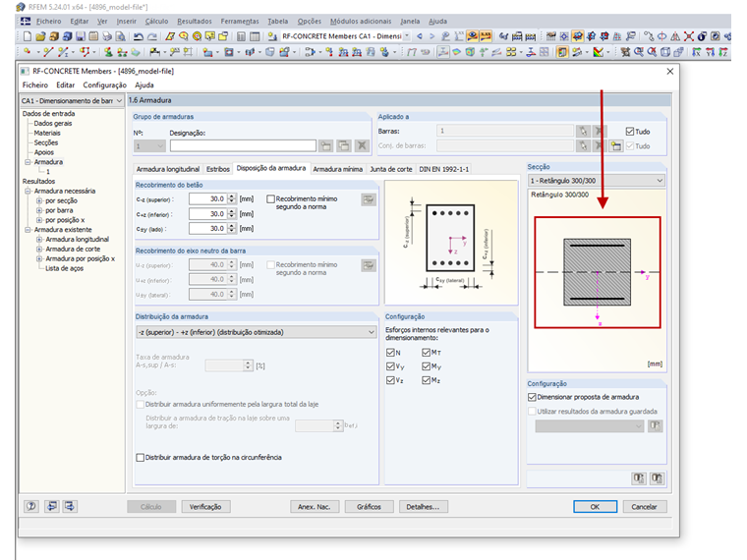Image resolution: width=747 pixels, height=560 pixels.
Task: Toggle the show results eye icon
Action: click(472, 36)
